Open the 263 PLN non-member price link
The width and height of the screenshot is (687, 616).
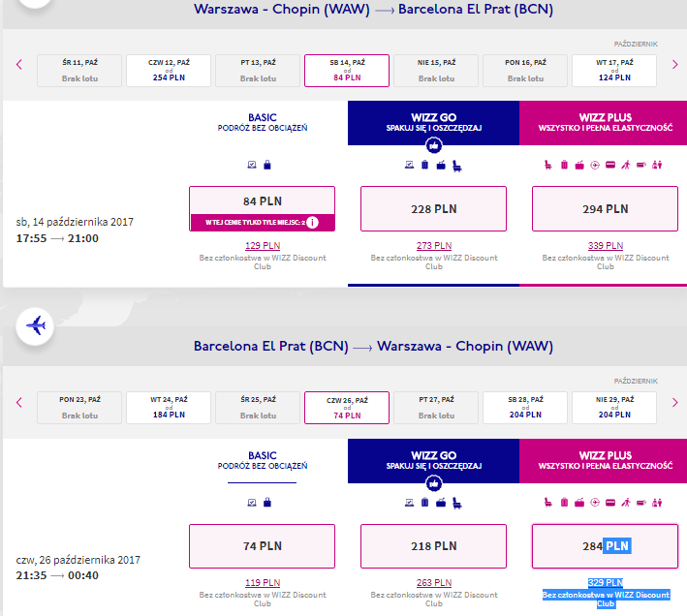[434, 583]
